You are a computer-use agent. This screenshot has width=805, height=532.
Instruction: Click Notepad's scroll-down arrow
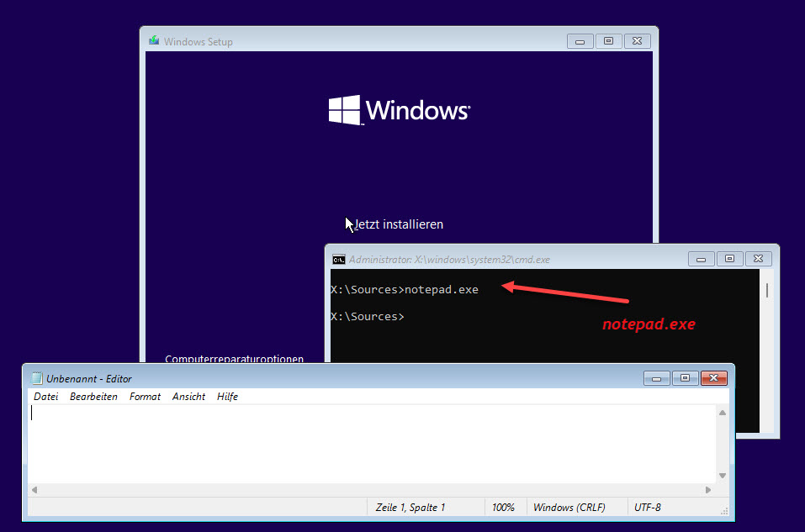[x=722, y=477]
